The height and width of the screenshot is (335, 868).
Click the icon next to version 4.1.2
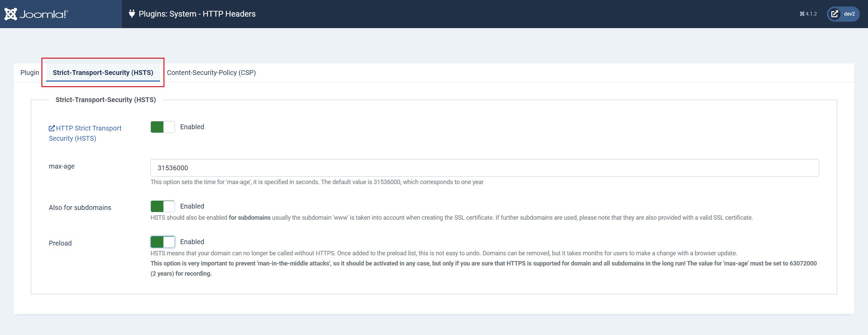click(x=802, y=14)
